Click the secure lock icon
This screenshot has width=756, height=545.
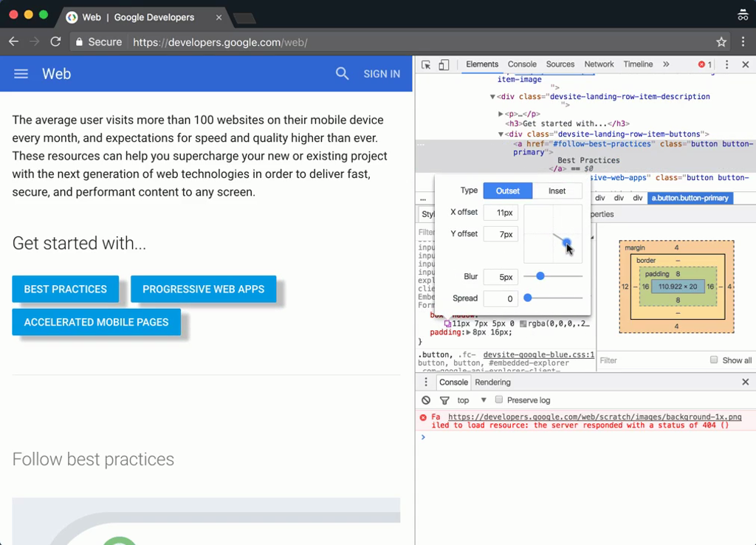[x=79, y=42]
